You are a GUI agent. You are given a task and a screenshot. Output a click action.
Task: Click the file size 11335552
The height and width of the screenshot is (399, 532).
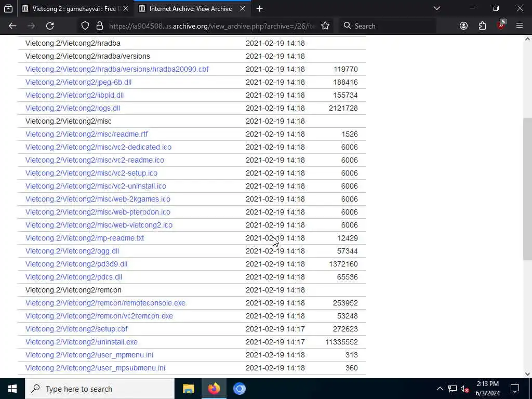pos(341,342)
